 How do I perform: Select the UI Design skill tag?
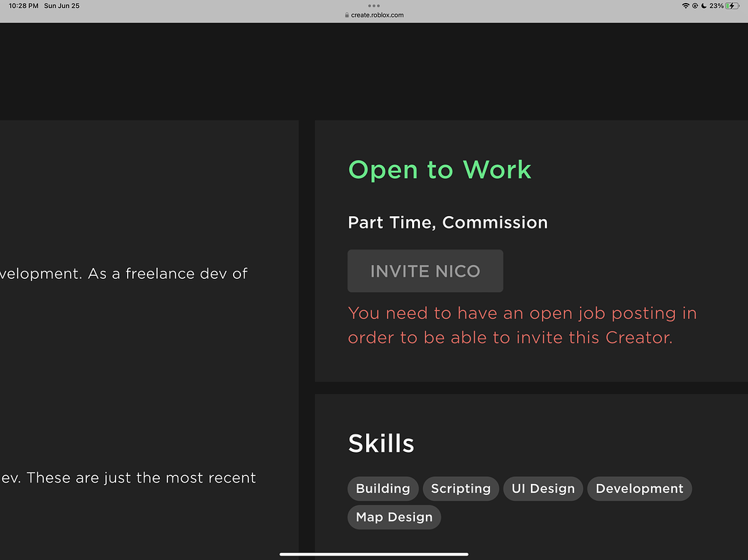543,488
